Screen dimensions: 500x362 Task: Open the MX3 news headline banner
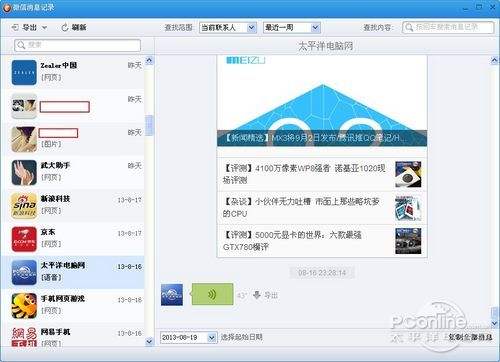(322, 138)
